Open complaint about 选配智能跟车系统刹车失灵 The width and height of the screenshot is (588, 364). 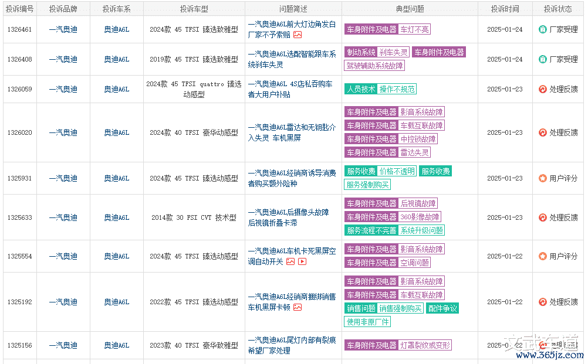(292, 59)
